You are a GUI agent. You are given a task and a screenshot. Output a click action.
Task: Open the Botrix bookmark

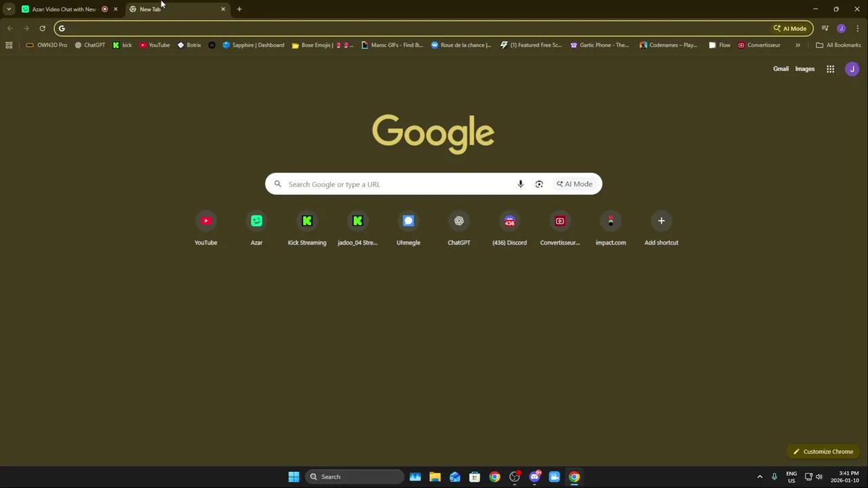tap(189, 45)
